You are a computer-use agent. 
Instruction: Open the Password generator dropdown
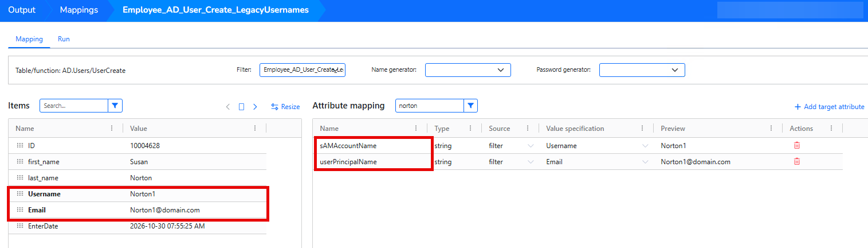click(642, 70)
